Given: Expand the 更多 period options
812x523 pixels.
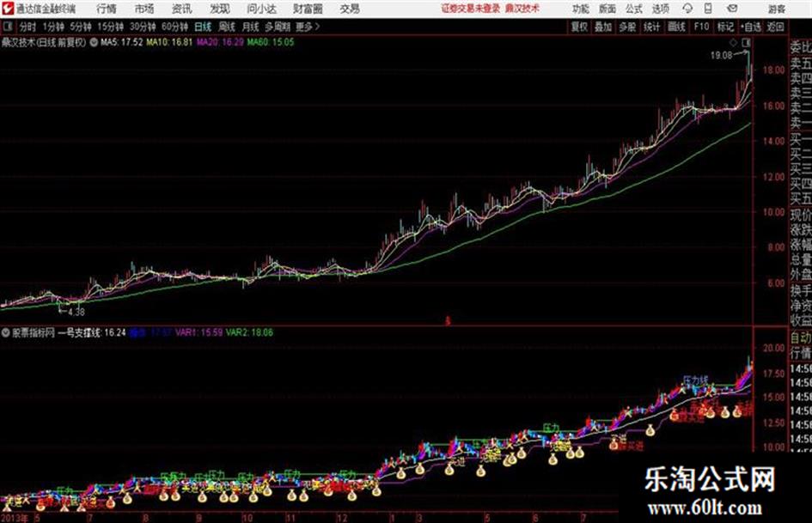Looking at the screenshot, I should 308,27.
